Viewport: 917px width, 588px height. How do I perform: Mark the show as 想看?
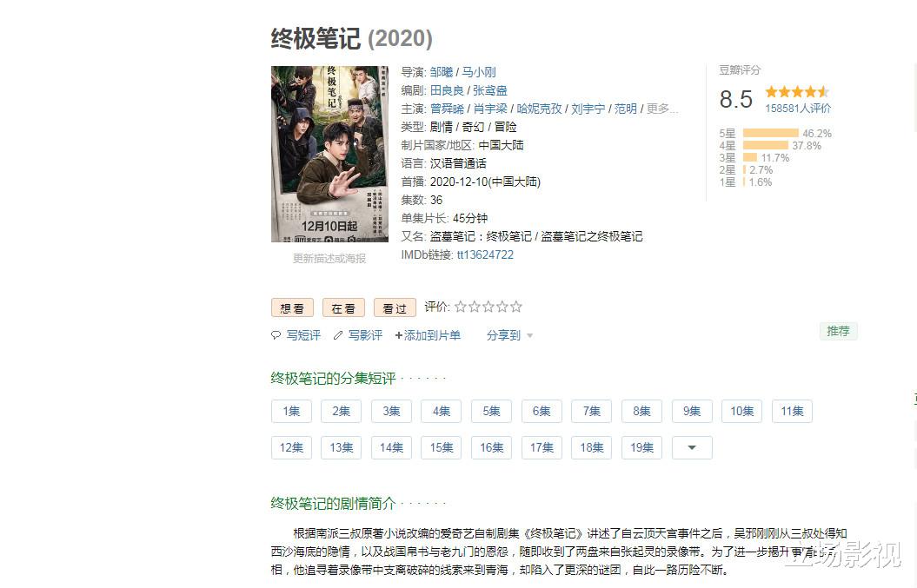point(292,308)
